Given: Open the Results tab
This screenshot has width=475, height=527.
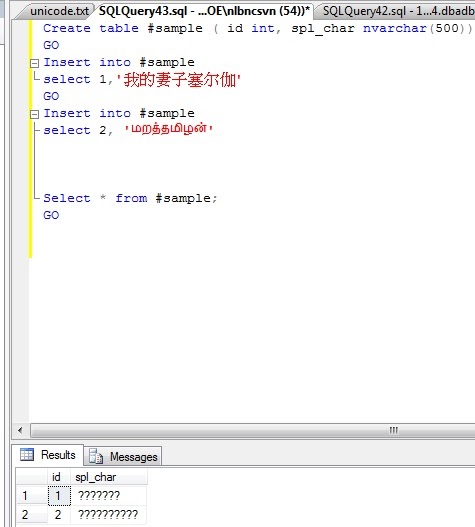Looking at the screenshot, I should coord(48,455).
